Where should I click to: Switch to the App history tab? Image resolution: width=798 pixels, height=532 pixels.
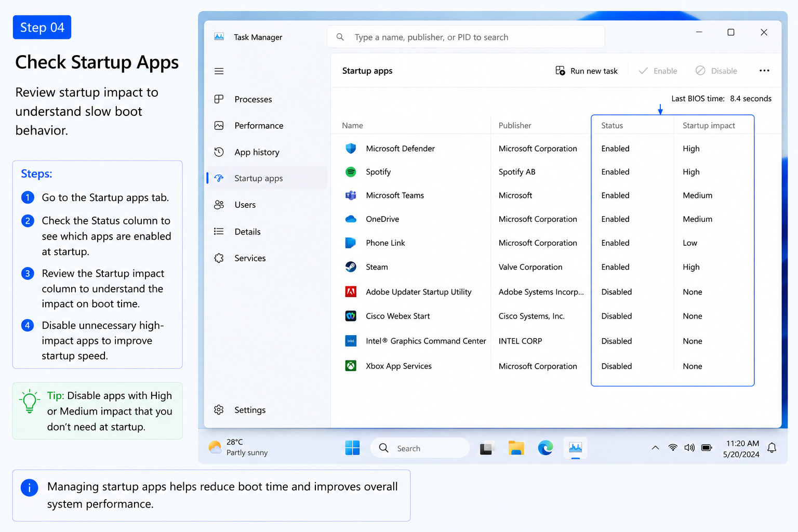coord(267,152)
